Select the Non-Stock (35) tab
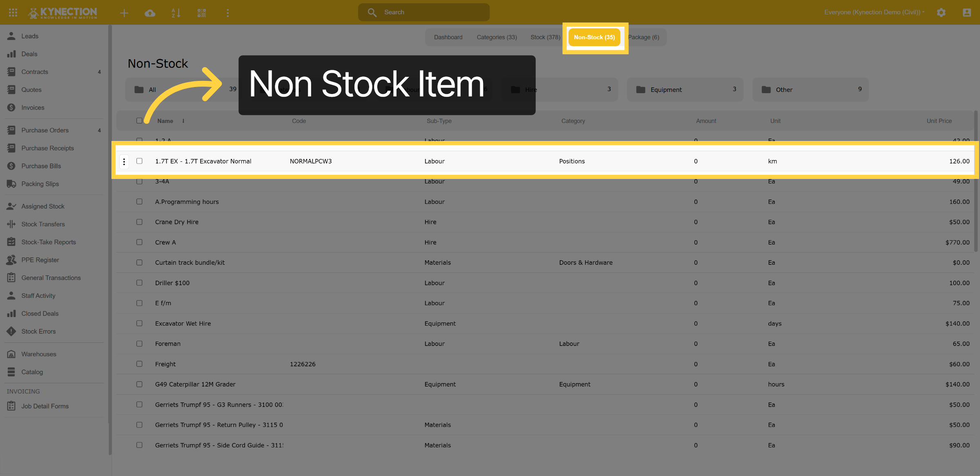The height and width of the screenshot is (476, 980). tap(595, 37)
